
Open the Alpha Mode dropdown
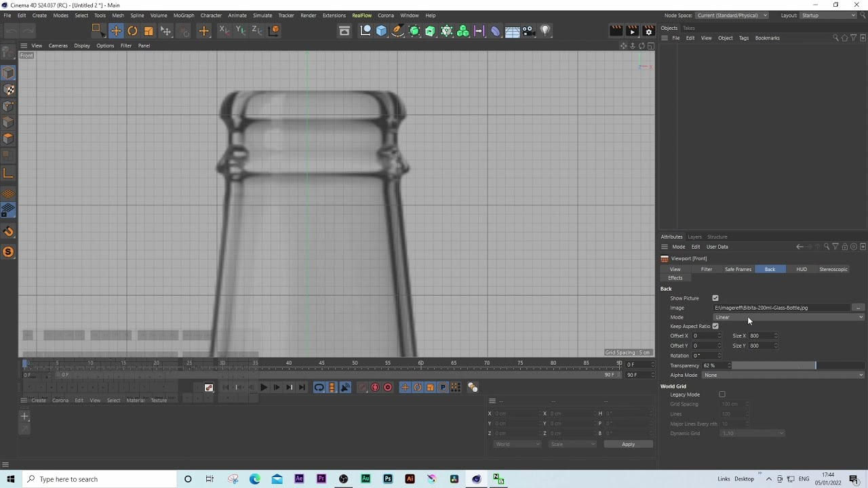pos(783,375)
